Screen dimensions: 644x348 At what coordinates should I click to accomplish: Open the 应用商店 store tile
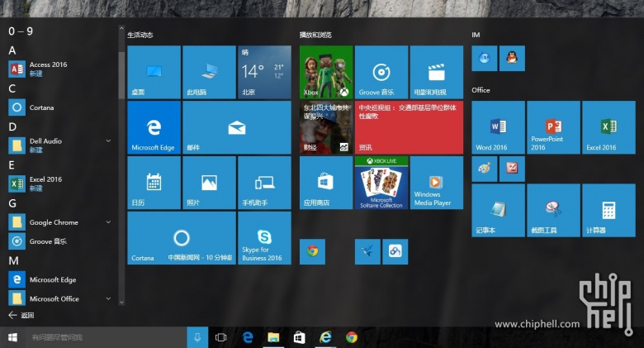coord(326,183)
